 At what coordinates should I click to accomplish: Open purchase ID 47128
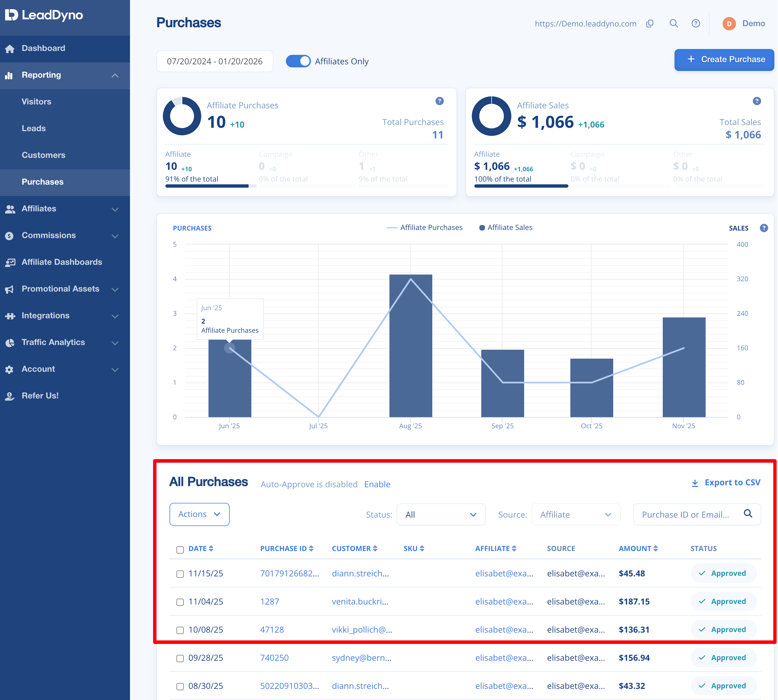(272, 630)
